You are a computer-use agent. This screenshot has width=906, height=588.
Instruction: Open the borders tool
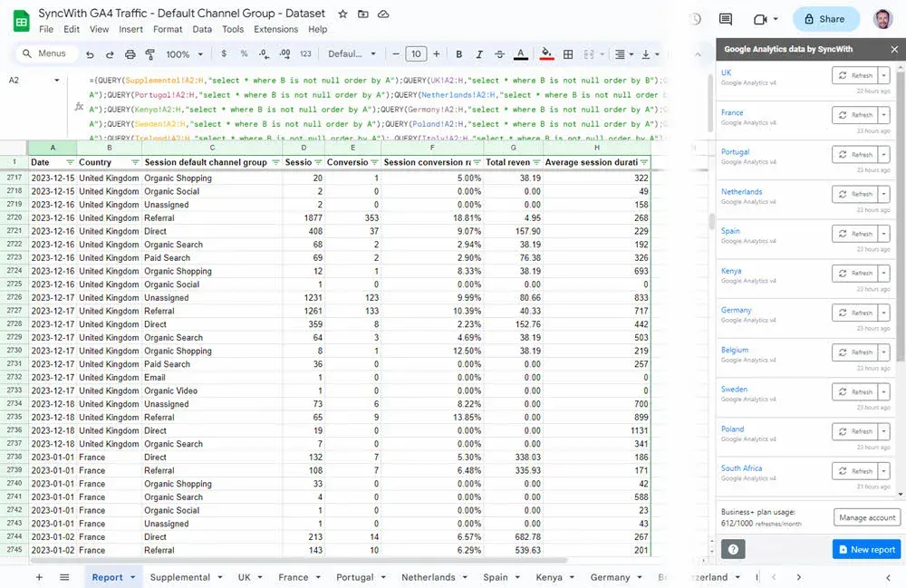tap(568, 54)
